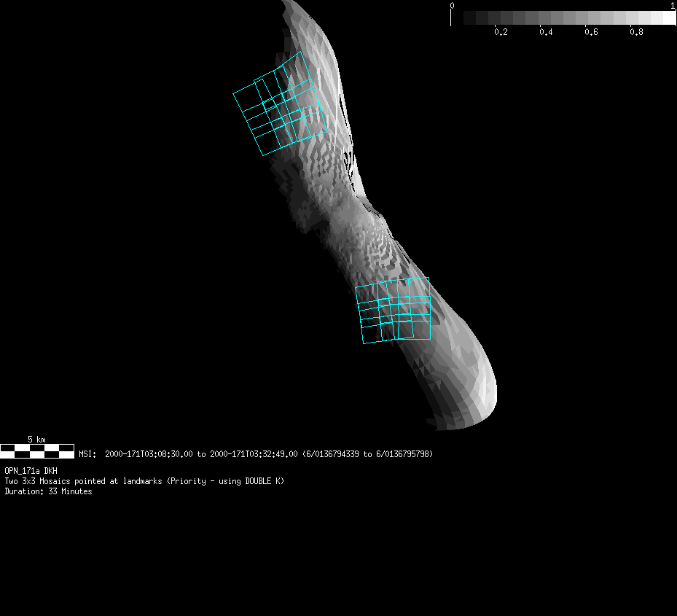
Task: Click the "Duration: 33 Minutes" line
Action: click(48, 491)
